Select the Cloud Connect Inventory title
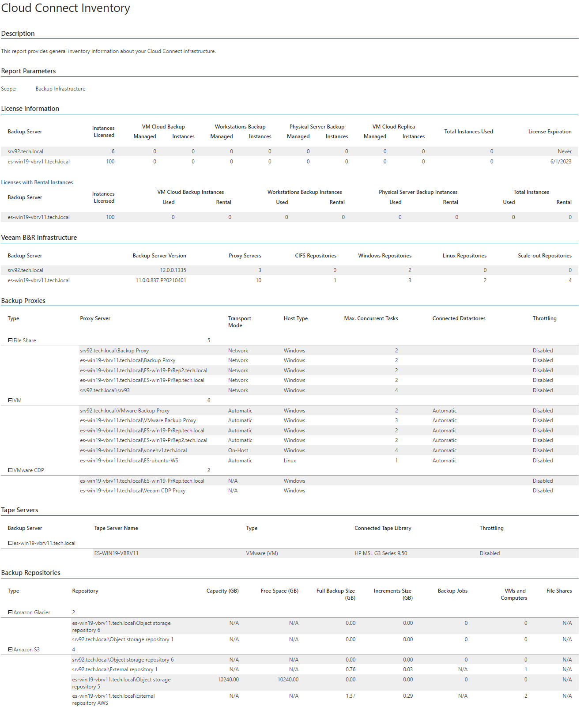The height and width of the screenshot is (707, 588). (66, 8)
